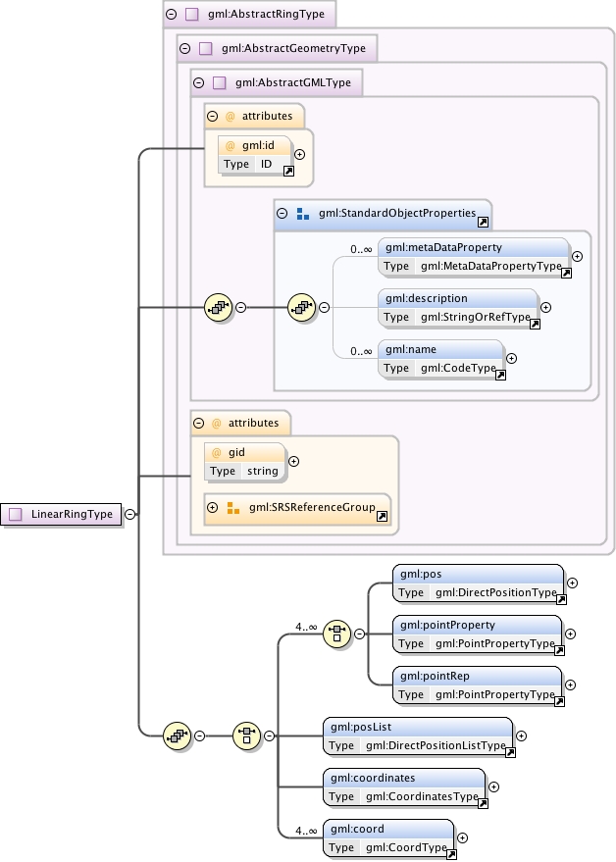
Task: Expand the gml:id attribute
Action: [299, 155]
